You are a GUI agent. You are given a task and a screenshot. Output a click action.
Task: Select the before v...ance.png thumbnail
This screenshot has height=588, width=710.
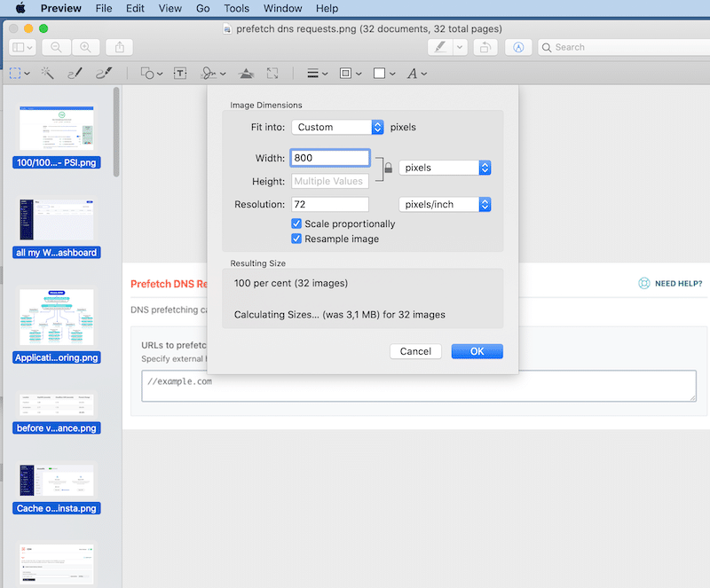coord(57,404)
